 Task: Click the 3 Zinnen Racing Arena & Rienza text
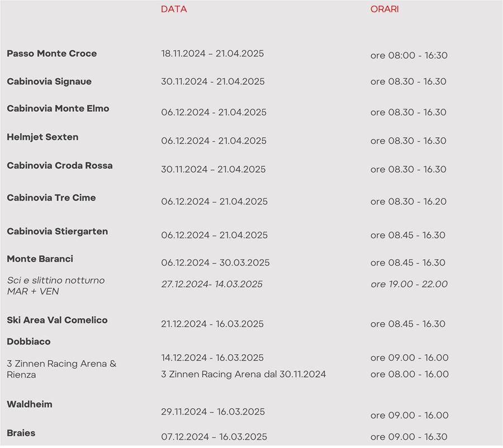[61, 369]
